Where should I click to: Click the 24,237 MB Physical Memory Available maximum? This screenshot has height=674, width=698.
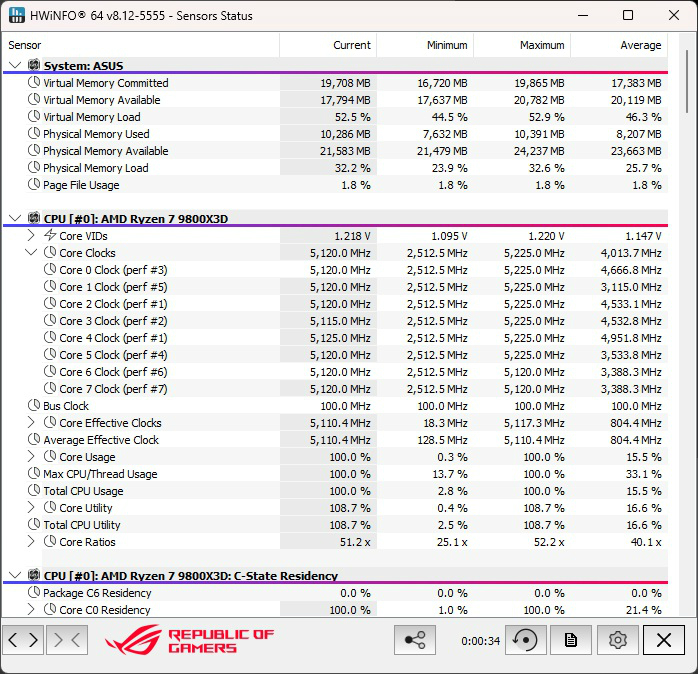coord(539,151)
